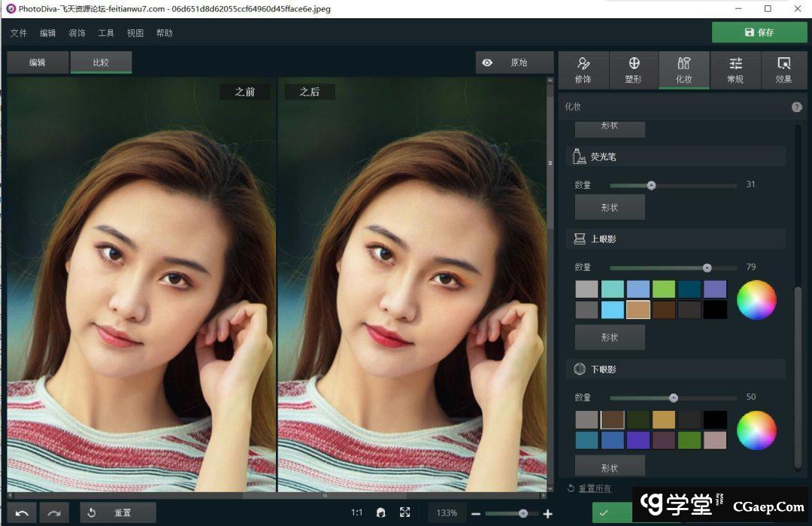This screenshot has height=526, width=812.
Task: Click the plus icon to zoom in
Action: coord(547,513)
